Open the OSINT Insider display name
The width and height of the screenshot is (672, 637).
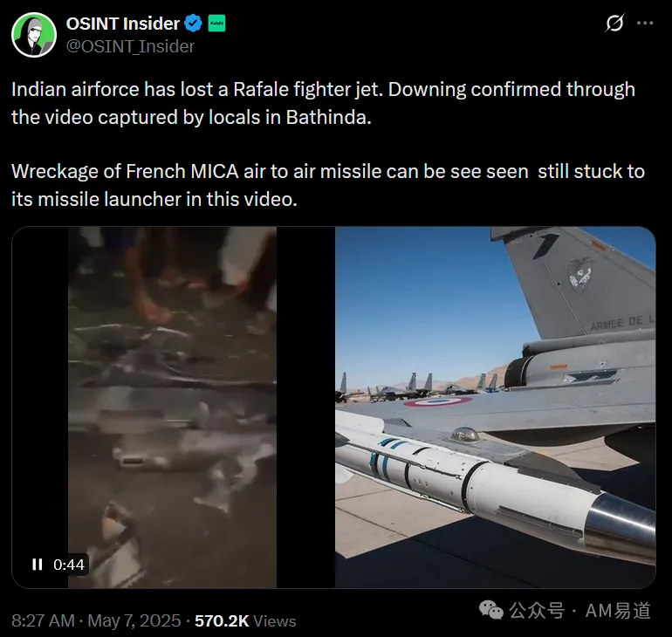122,24
